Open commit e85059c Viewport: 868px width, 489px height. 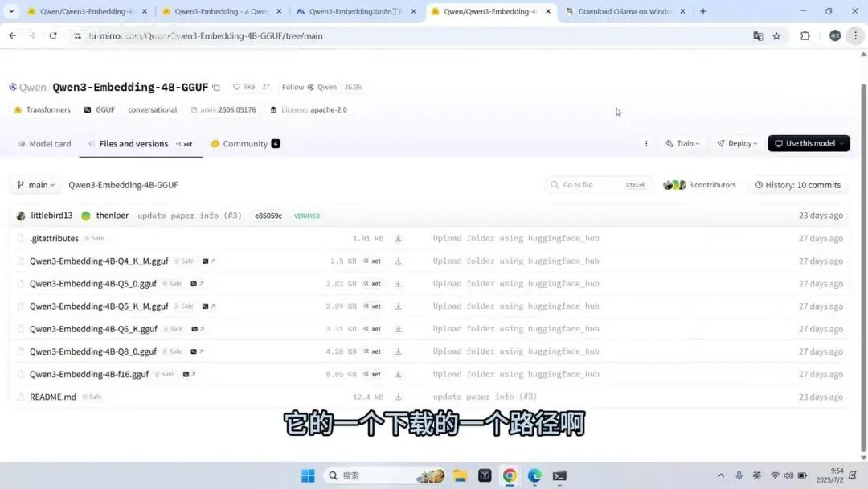(268, 216)
